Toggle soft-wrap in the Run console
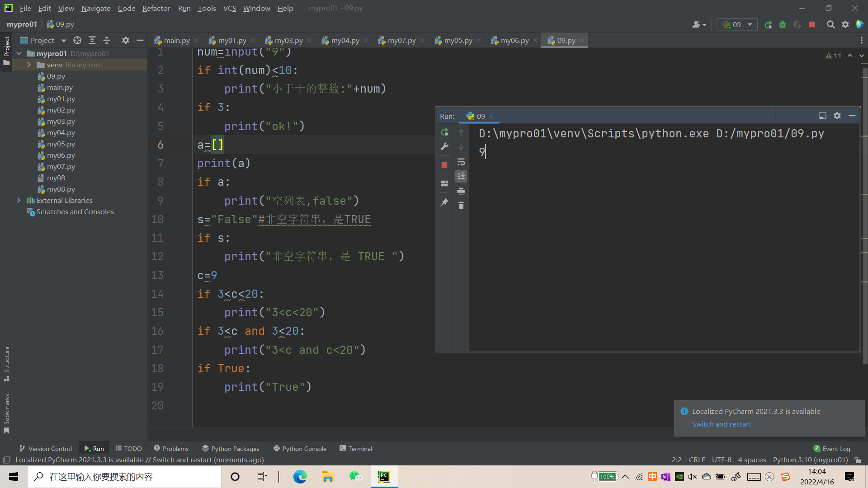This screenshot has height=488, width=868. pyautogui.click(x=461, y=162)
